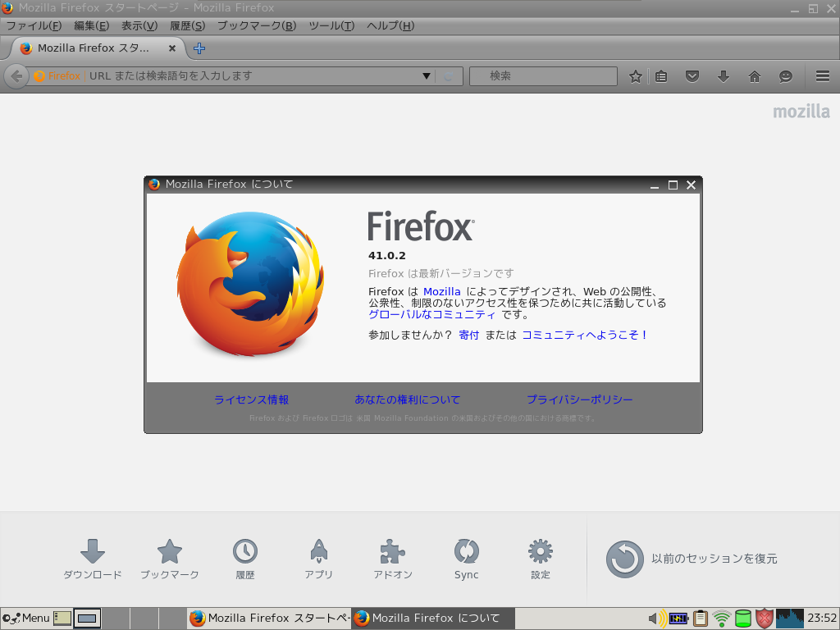Image resolution: width=840 pixels, height=630 pixels.
Task: Bookmark this page with star icon
Action: [636, 76]
